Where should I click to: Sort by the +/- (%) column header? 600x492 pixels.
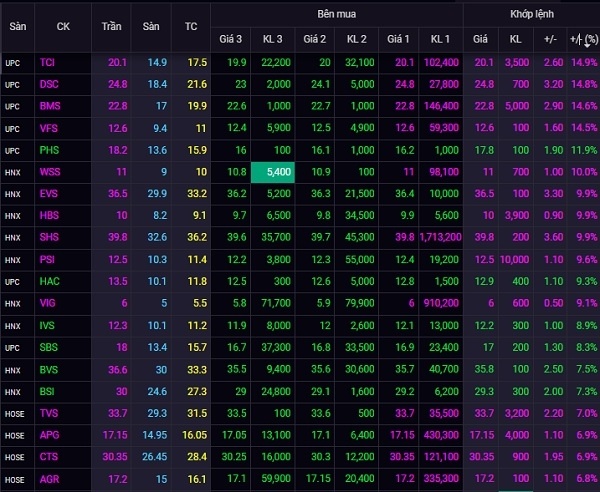pyautogui.click(x=584, y=39)
